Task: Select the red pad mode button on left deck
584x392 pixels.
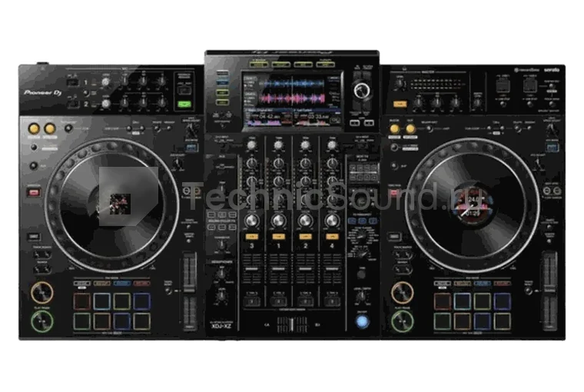Action: (x=142, y=284)
